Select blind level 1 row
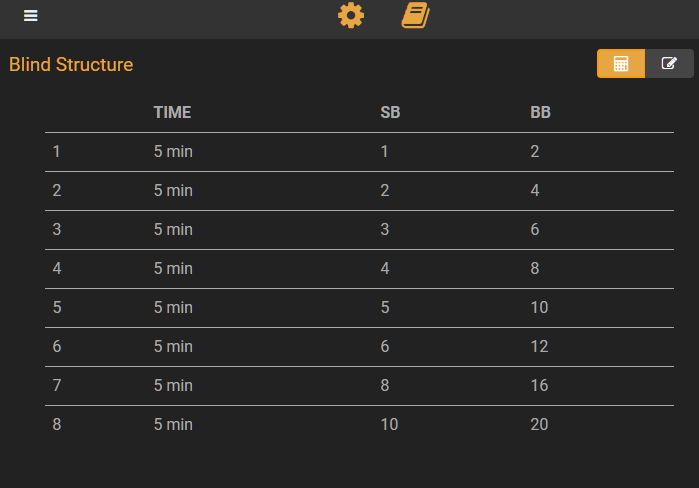 [359, 152]
